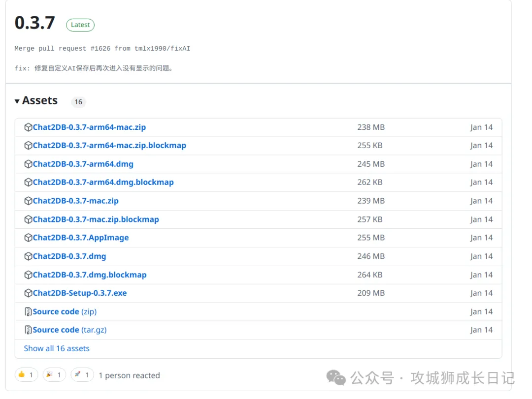Toggle the rocket reaction
Image resolution: width=532 pixels, height=399 pixels.
pos(83,375)
